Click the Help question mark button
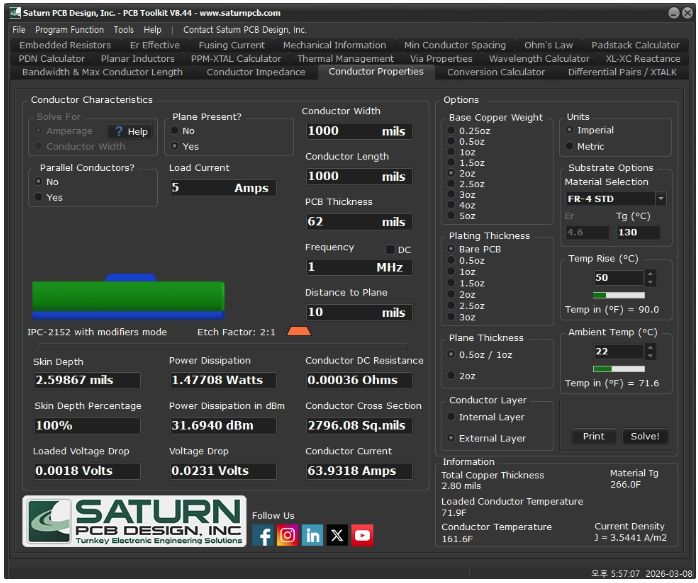698x583 pixels. (130, 131)
